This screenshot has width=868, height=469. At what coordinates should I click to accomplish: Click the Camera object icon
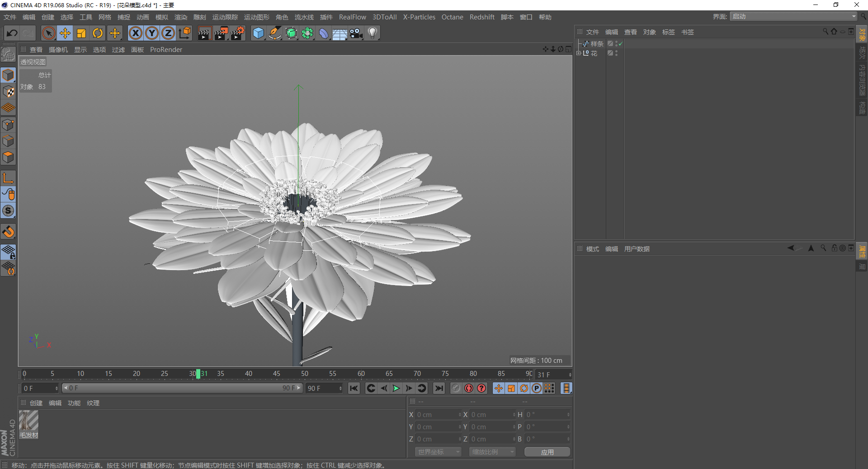pos(356,33)
